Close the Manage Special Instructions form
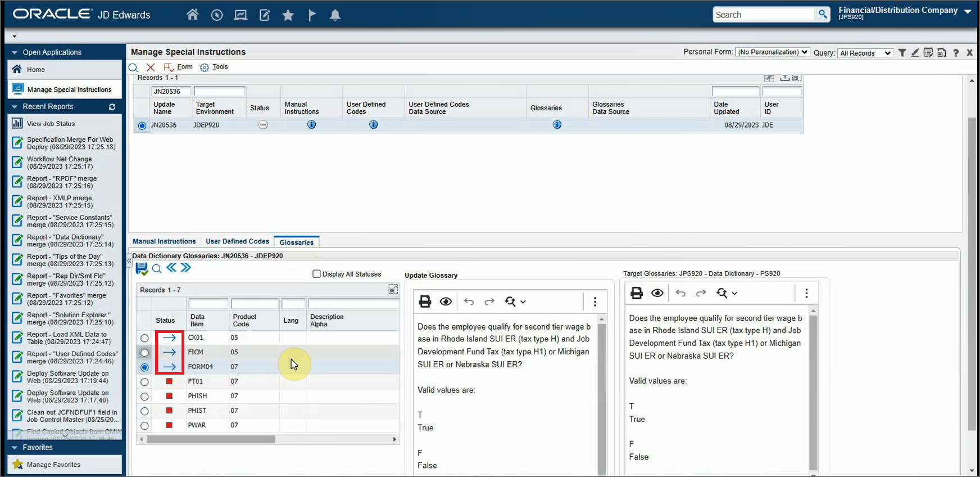This screenshot has width=980, height=477. 969,53
